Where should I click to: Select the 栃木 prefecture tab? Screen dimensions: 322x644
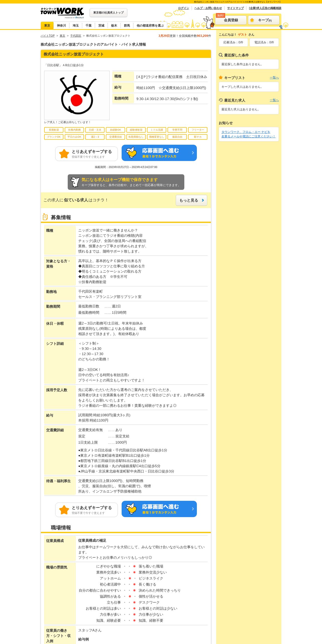pos(114,26)
